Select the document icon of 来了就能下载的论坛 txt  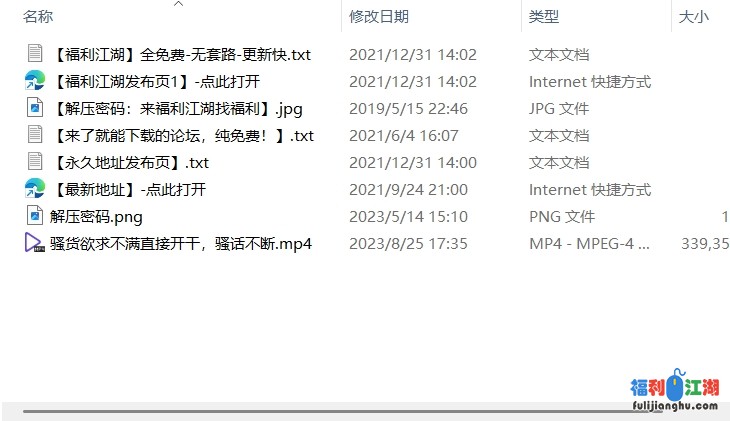pos(35,135)
